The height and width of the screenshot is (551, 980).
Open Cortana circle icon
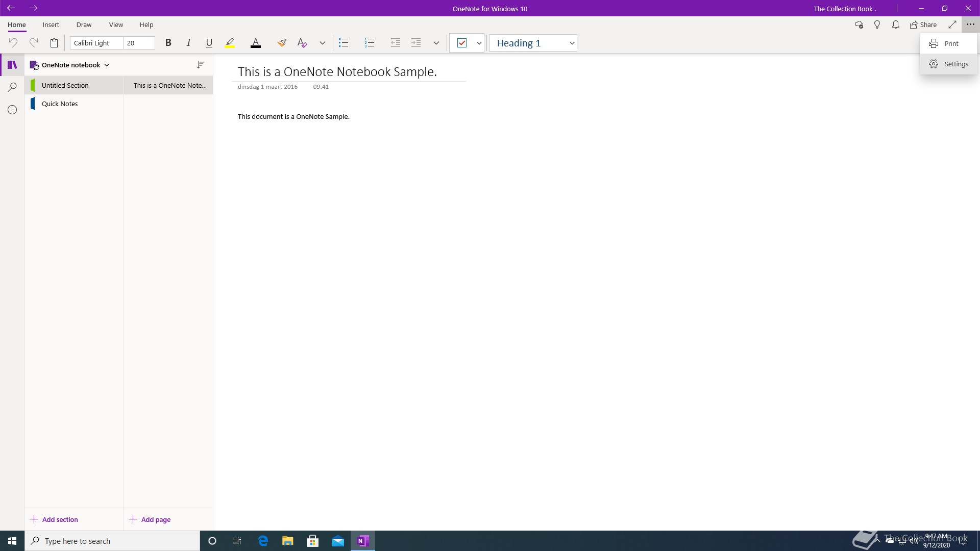[x=212, y=541]
